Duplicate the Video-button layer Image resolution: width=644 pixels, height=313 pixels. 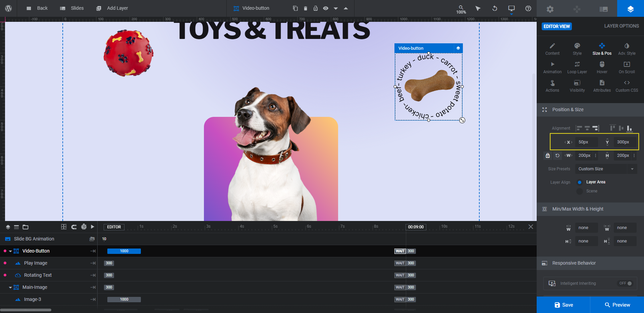295,8
